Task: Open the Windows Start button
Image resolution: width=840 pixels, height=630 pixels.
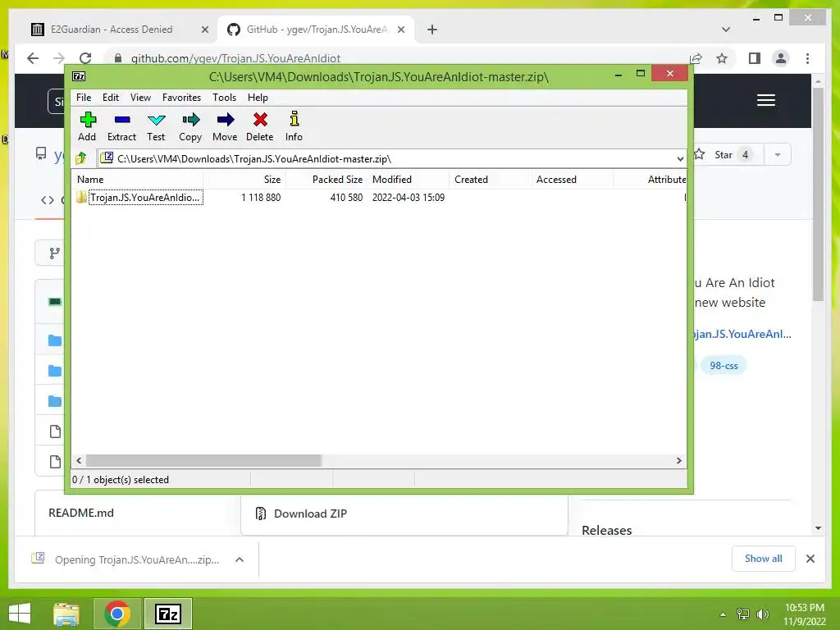Action: (x=20, y=614)
